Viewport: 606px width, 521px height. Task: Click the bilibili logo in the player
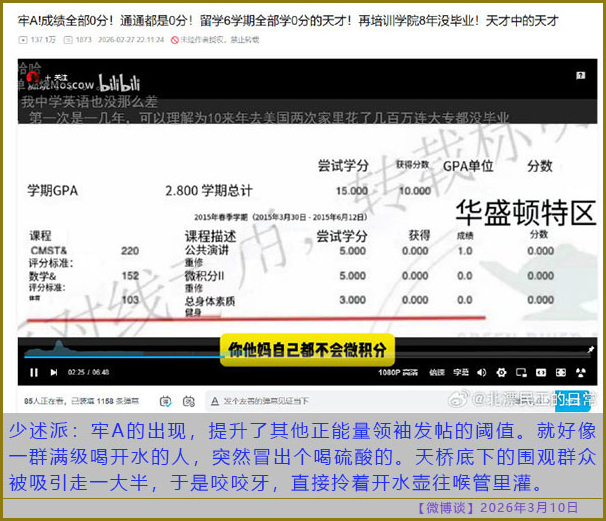119,83
